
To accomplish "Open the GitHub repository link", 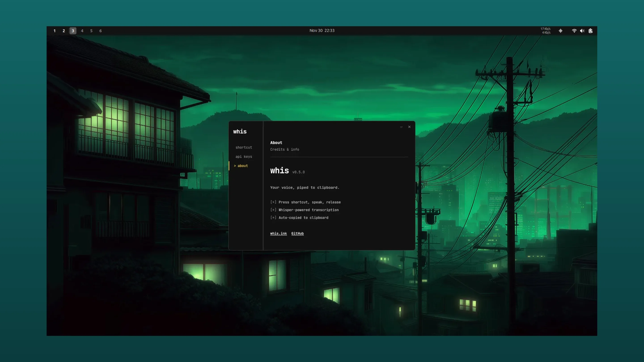I will coord(297,233).
